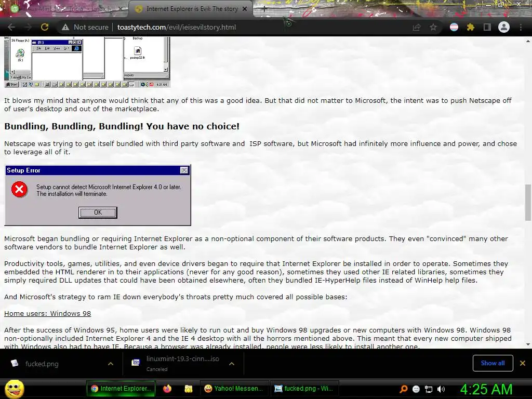
Task: Click the page vertical scrollbar thumb
Action: 528,202
